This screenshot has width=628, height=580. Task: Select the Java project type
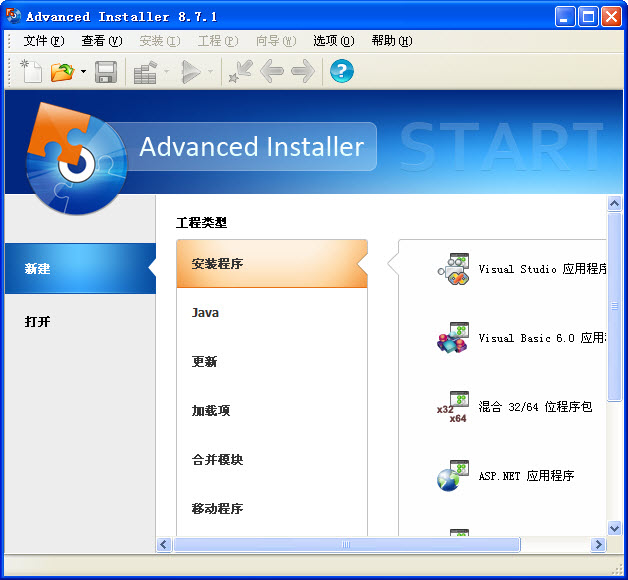tap(205, 313)
